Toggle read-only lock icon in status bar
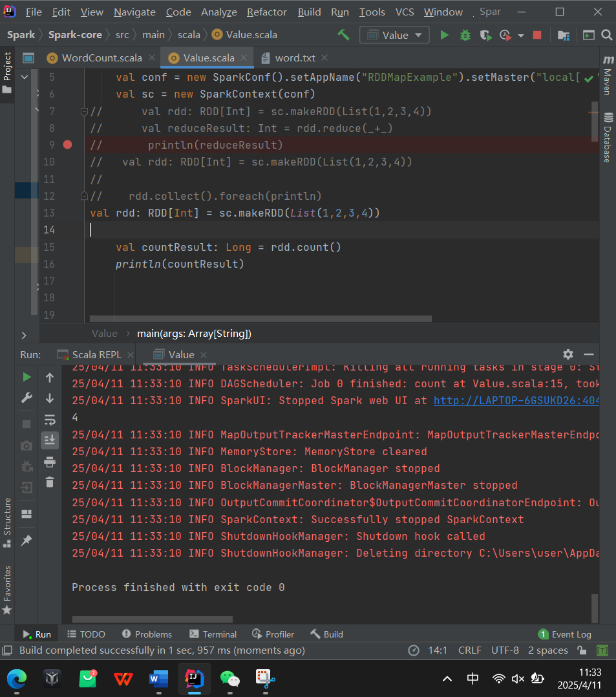The height and width of the screenshot is (697, 616). pyautogui.click(x=582, y=650)
